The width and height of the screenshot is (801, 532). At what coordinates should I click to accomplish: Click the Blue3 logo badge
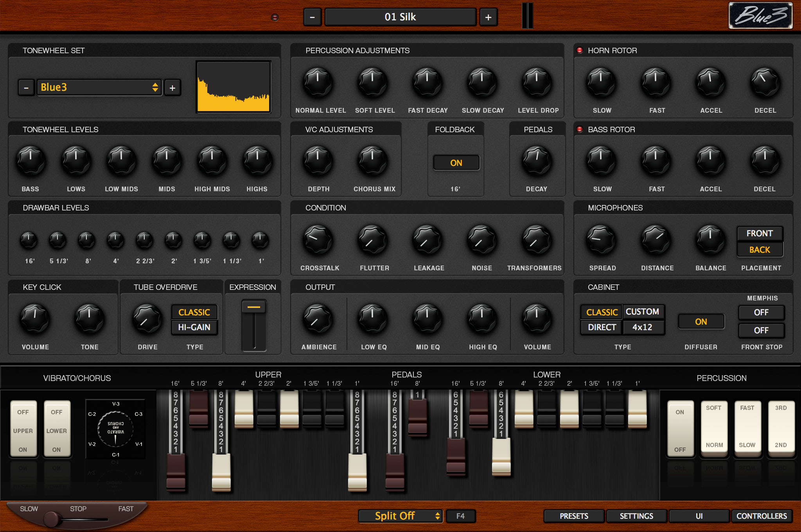760,16
